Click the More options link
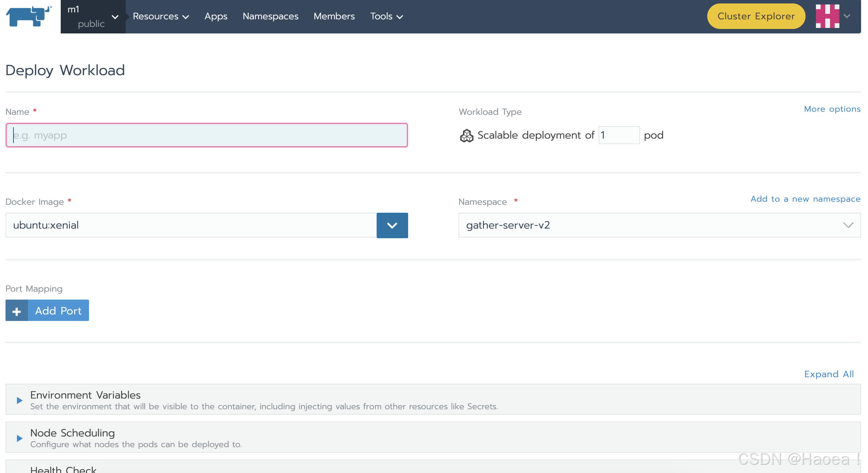This screenshot has height=473, width=868. coord(832,109)
